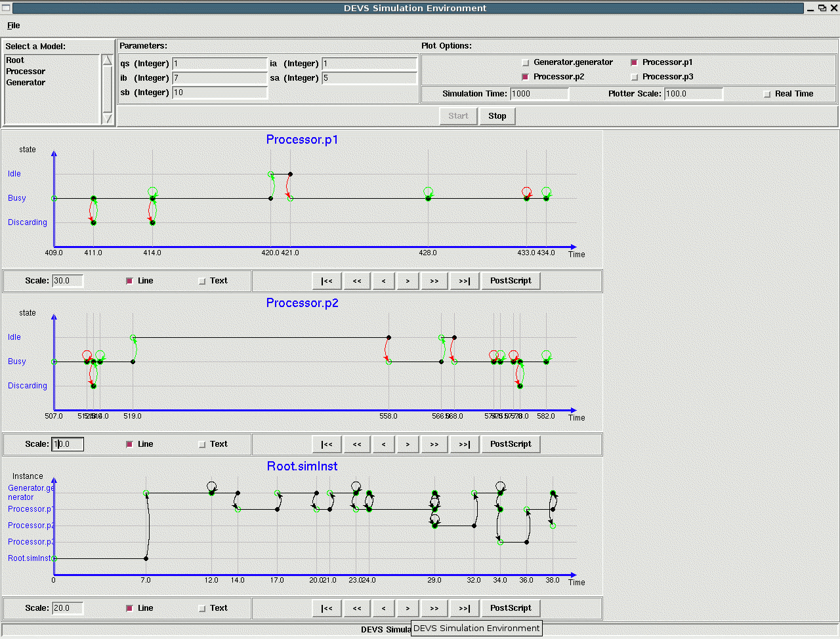This screenshot has height=639, width=840.
Task: Fast rewind the Processor.p1 plot
Action: click(357, 281)
